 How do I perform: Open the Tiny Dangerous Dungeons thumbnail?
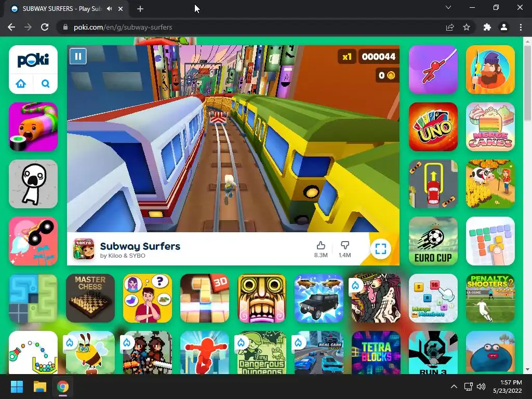[262, 353]
